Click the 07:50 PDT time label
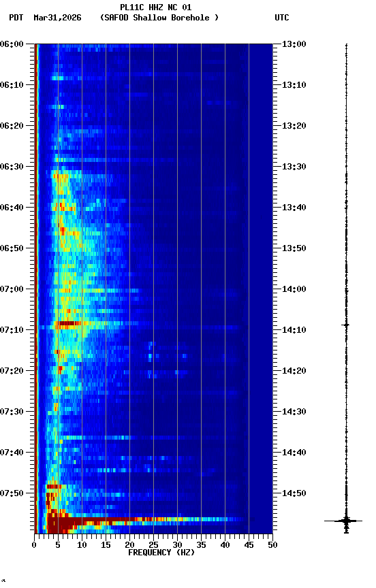This screenshot has width=376, height=588. click(12, 493)
